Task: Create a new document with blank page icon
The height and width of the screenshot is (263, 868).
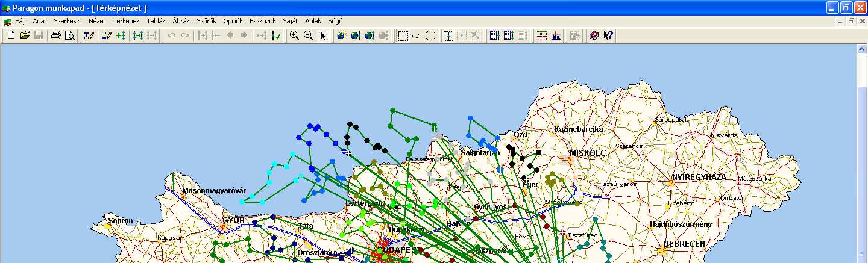Action: tap(11, 36)
